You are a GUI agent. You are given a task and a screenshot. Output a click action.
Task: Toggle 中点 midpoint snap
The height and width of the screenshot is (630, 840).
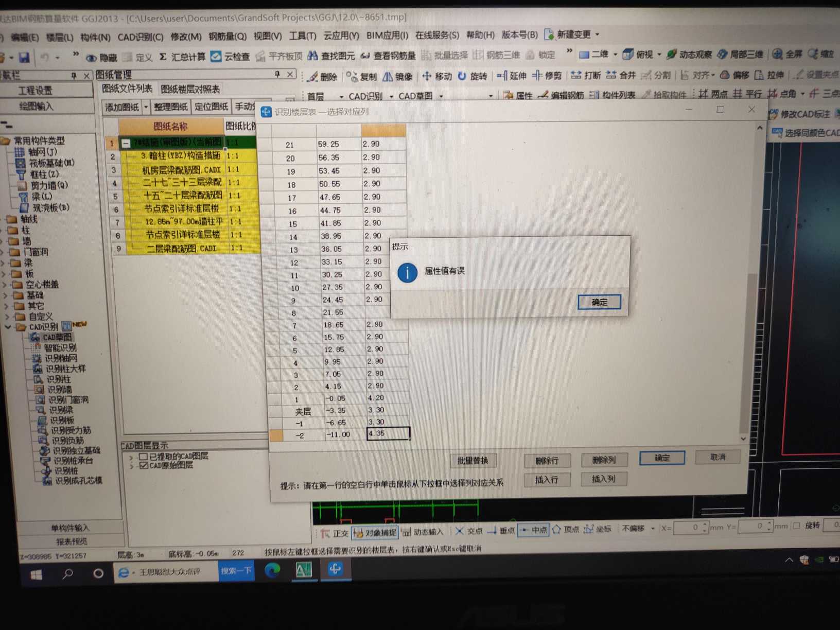(x=533, y=530)
